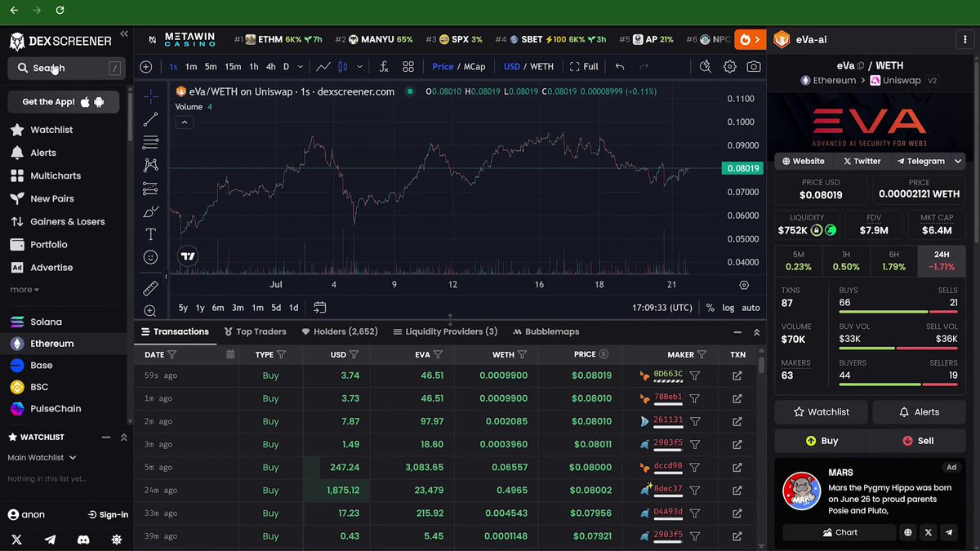Open the settings gear in sidebar footer
980x551 pixels.
[x=117, y=540]
